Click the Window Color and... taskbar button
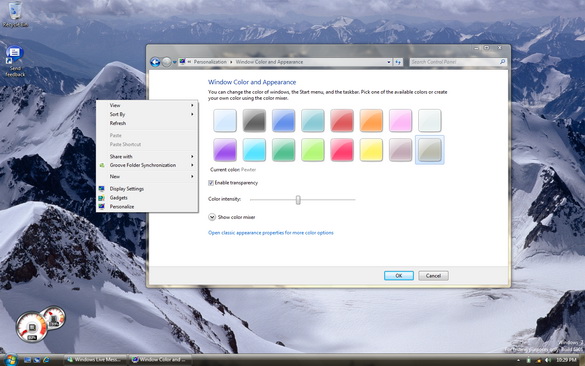This screenshot has width=585, height=366. 160,360
